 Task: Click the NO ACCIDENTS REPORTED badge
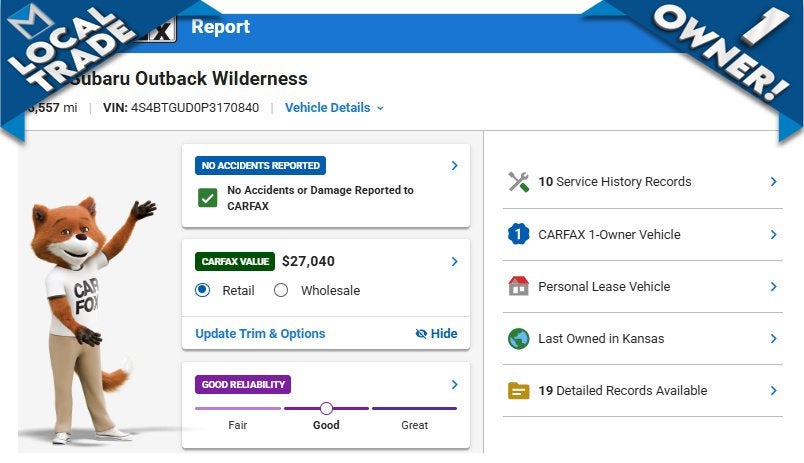[x=260, y=166]
